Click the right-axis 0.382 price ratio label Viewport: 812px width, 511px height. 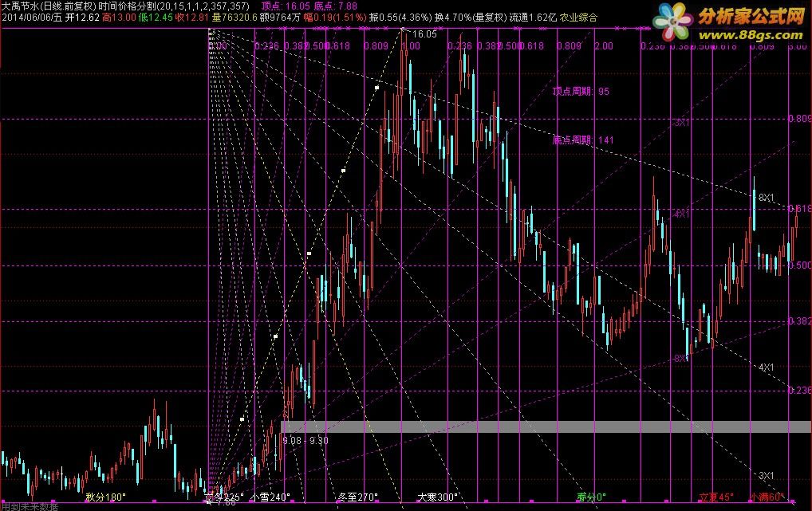799,321
